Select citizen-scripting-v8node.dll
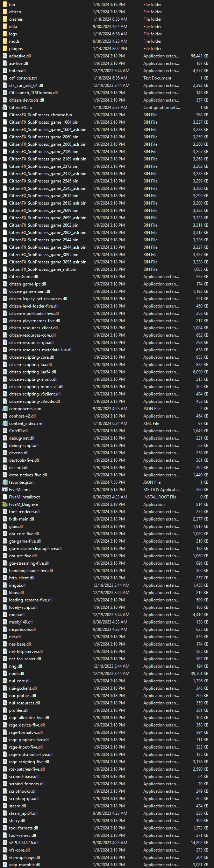Image resolution: width=214 pixels, height=868 pixels. tap(35, 401)
